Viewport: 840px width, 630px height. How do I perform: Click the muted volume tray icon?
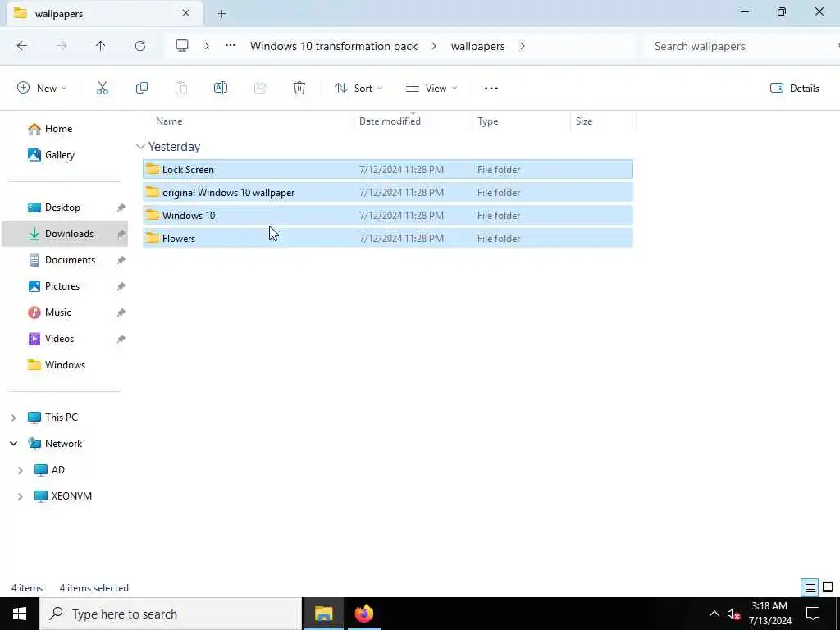pyautogui.click(x=733, y=614)
